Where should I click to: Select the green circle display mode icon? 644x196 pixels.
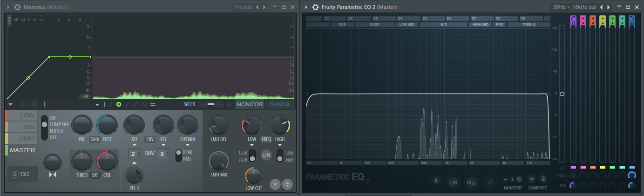119,104
